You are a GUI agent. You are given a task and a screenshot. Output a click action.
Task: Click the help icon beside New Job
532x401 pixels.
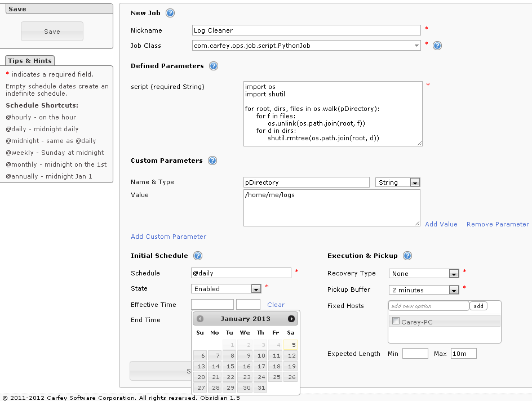click(170, 14)
